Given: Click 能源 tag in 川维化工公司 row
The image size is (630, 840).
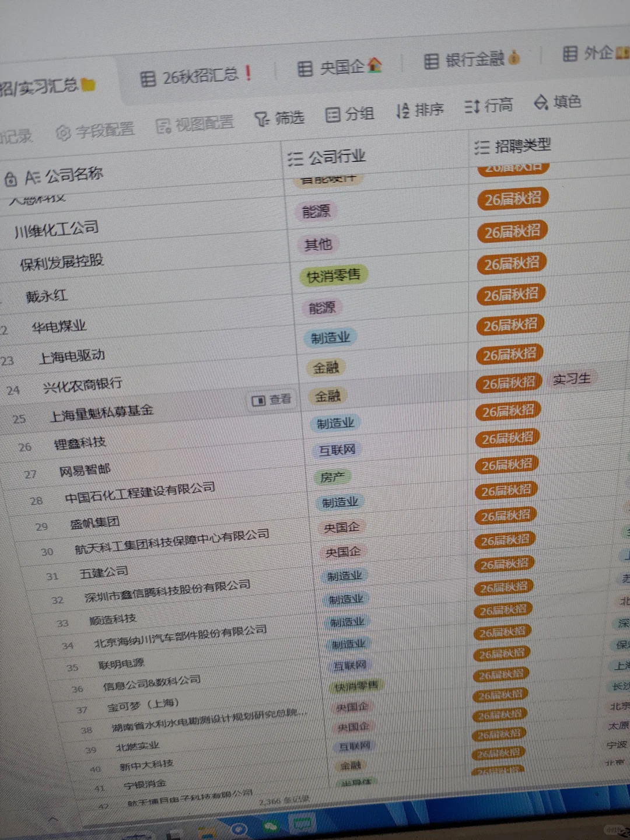Looking at the screenshot, I should pyautogui.click(x=316, y=211).
